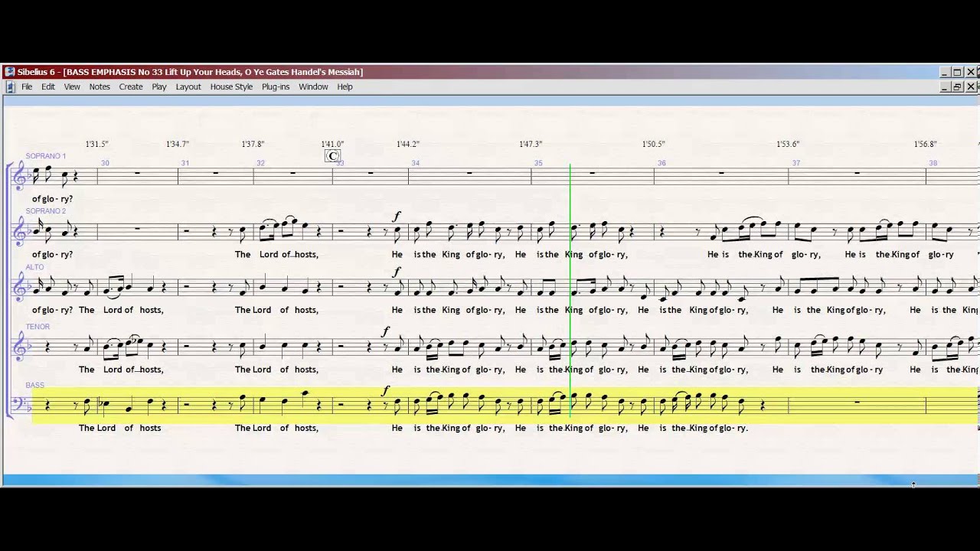Select the forte marking above the Tenor staff
Image resolution: width=980 pixels, height=551 pixels.
pos(386,331)
